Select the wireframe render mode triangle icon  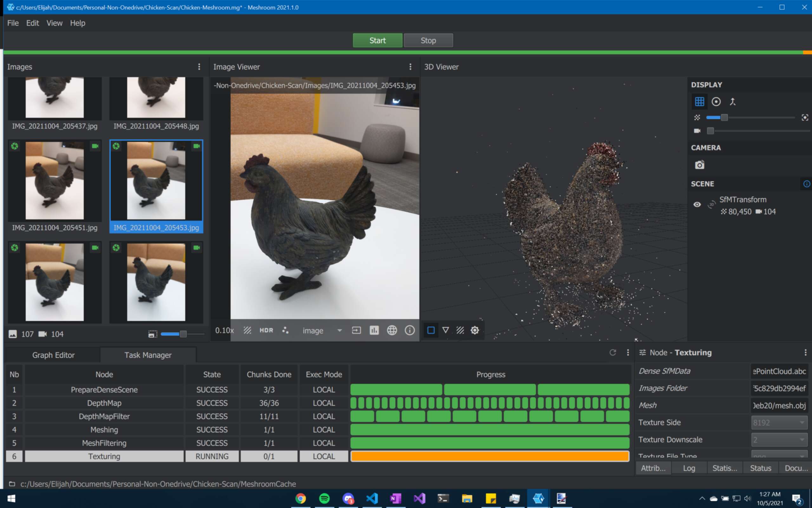tap(446, 330)
